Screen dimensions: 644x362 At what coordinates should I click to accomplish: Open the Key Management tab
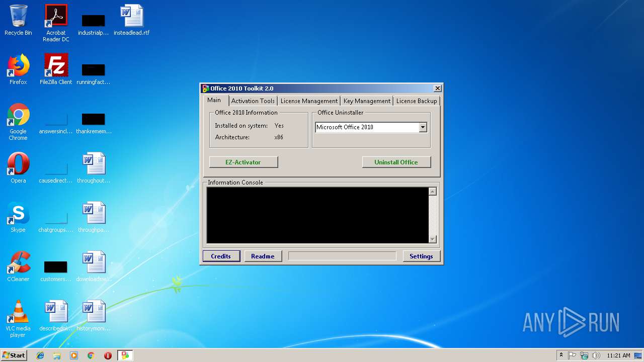coord(367,101)
